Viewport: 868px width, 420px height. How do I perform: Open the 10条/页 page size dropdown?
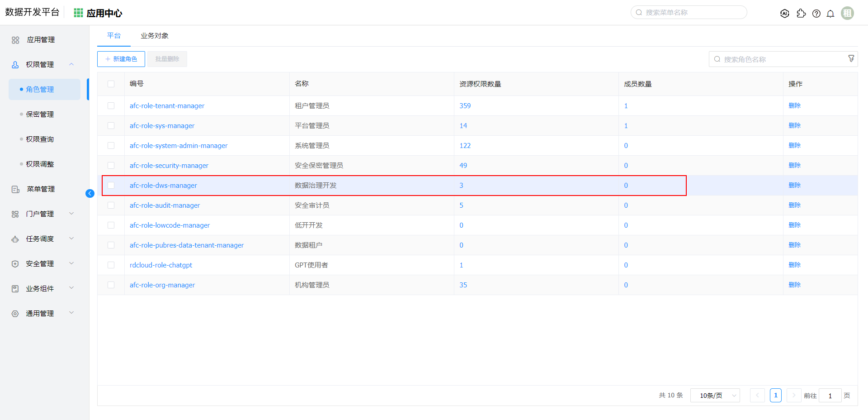[715, 396]
